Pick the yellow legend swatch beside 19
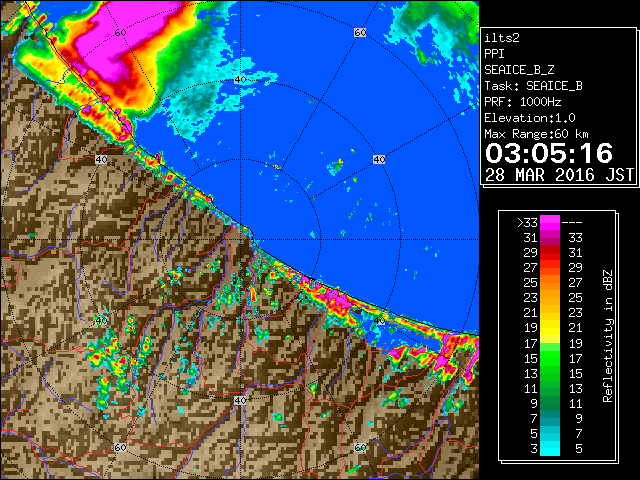 point(550,328)
